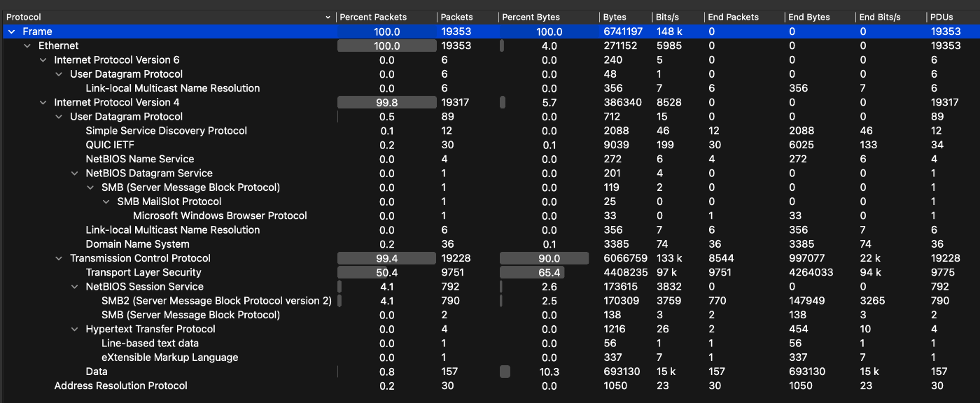The height and width of the screenshot is (403, 980).
Task: Collapse the Ethernet tree node
Action: [27, 45]
